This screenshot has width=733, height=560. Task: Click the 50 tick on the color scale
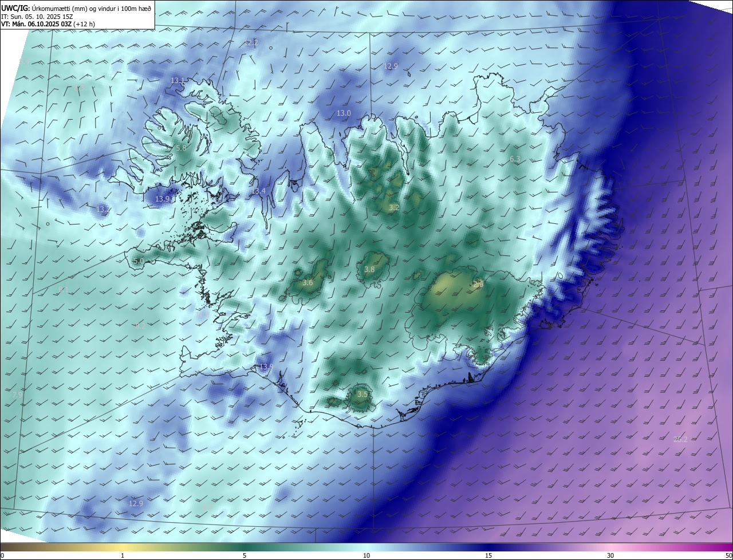(728, 555)
